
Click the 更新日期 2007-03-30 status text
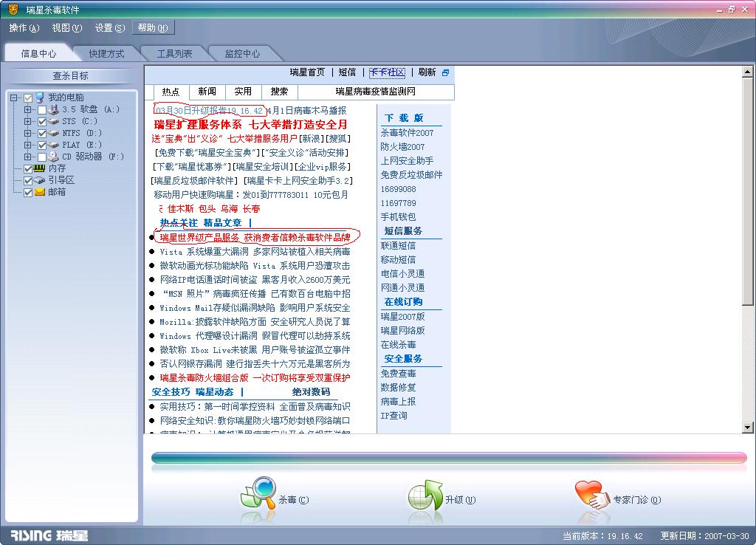[704, 536]
